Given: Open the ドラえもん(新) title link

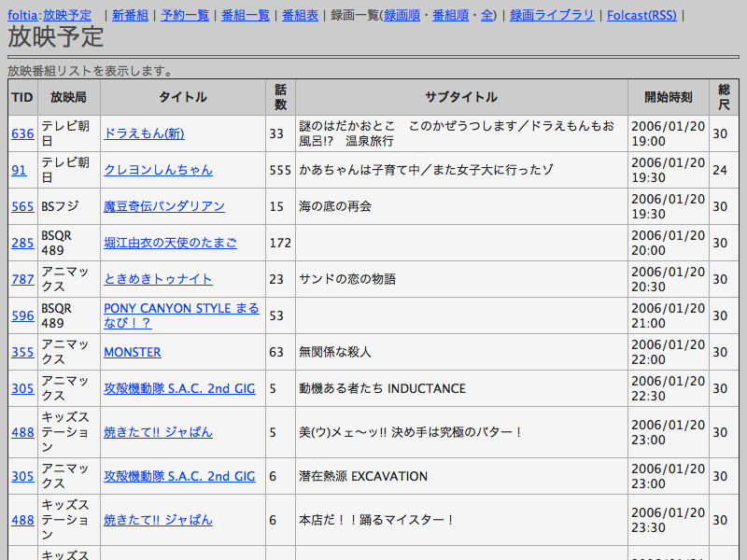Looking at the screenshot, I should point(144,133).
